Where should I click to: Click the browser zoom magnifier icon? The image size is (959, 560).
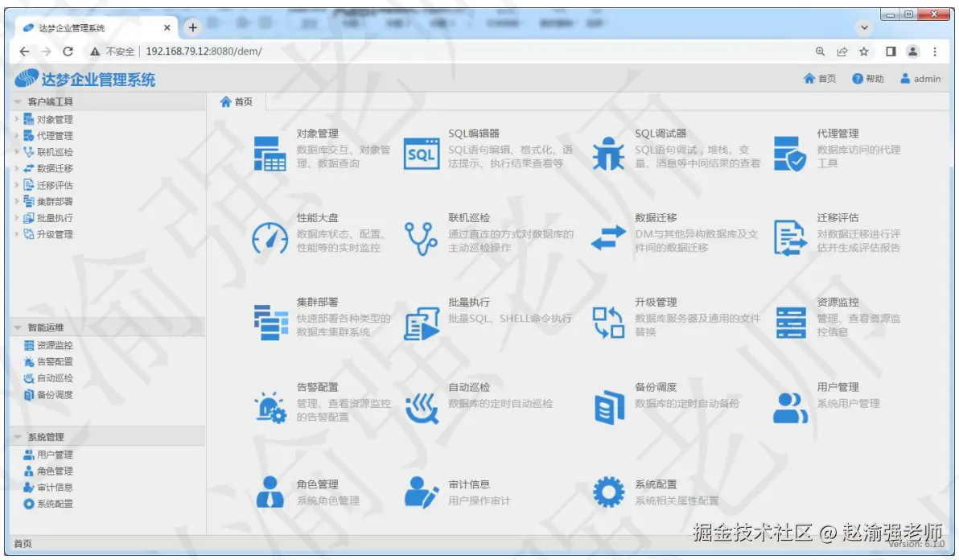click(820, 51)
